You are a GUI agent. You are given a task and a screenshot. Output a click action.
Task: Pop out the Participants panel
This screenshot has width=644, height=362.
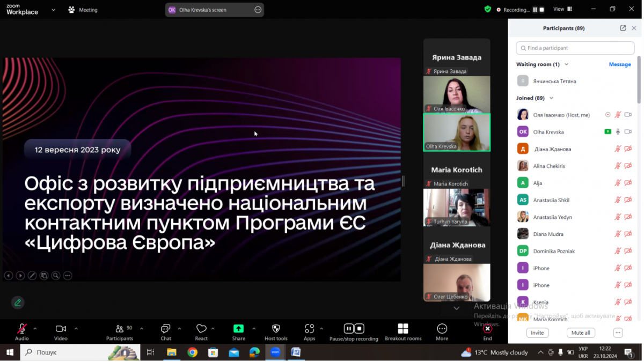(623, 28)
